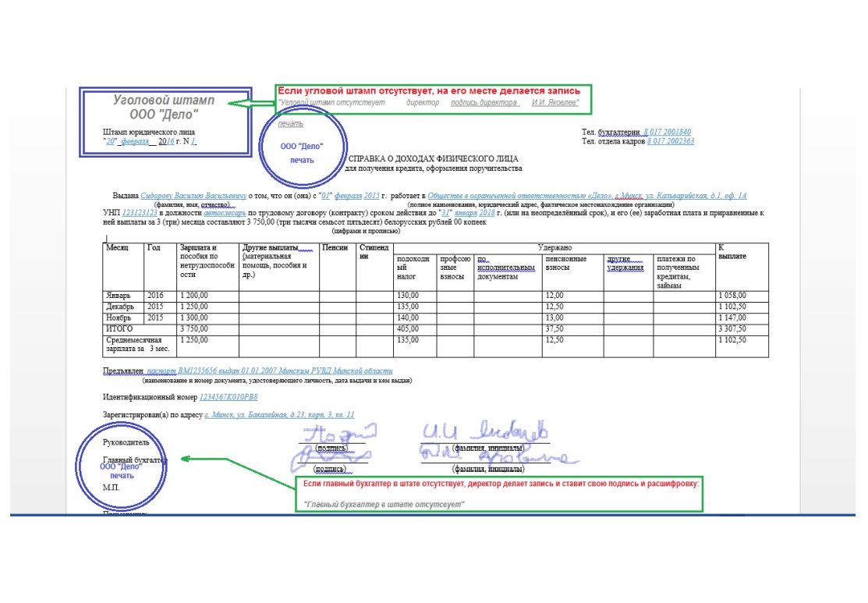Click the "Год" column header
Viewport: 868px width, 603px height.
[154, 247]
